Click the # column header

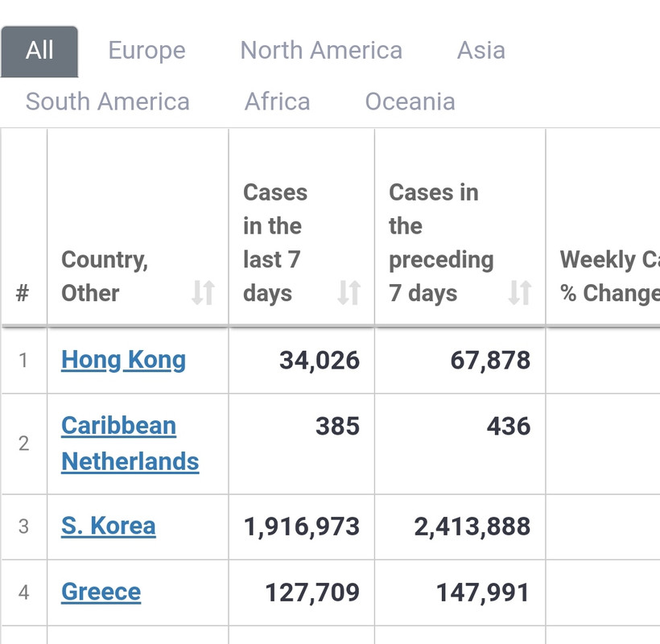click(23, 293)
